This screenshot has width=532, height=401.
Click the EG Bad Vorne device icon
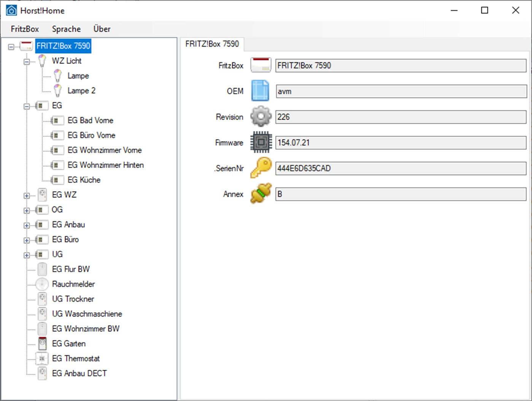click(57, 120)
